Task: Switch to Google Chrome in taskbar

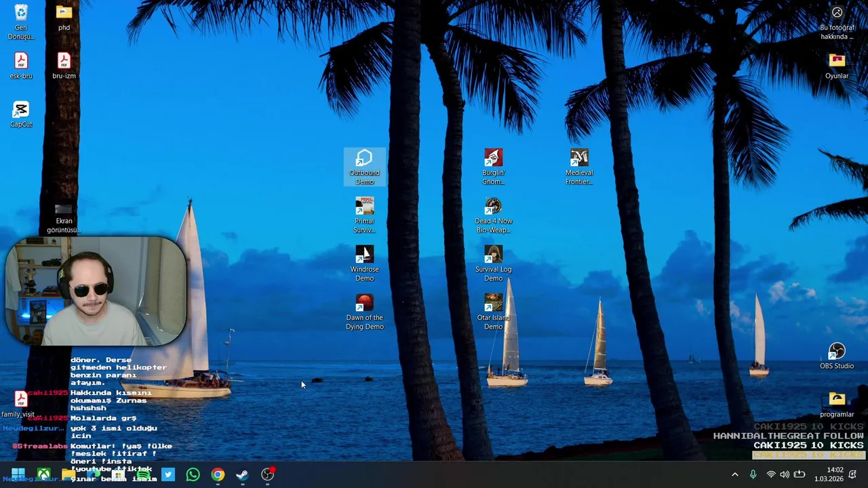Action: tap(218, 474)
